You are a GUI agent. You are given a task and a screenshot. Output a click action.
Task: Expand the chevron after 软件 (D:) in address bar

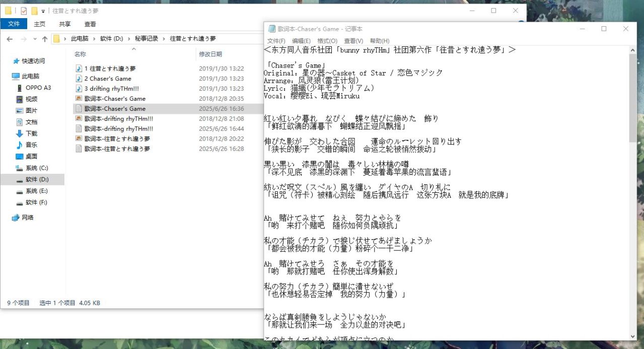pos(129,39)
